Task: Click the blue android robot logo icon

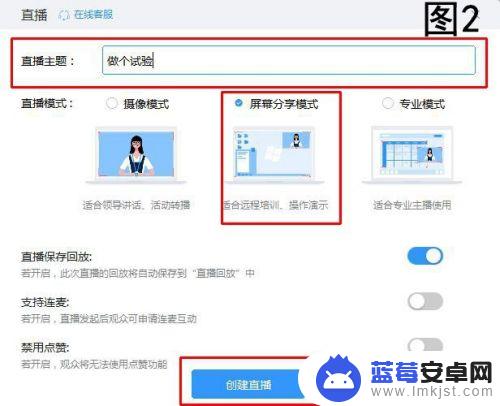Action: click(x=338, y=378)
